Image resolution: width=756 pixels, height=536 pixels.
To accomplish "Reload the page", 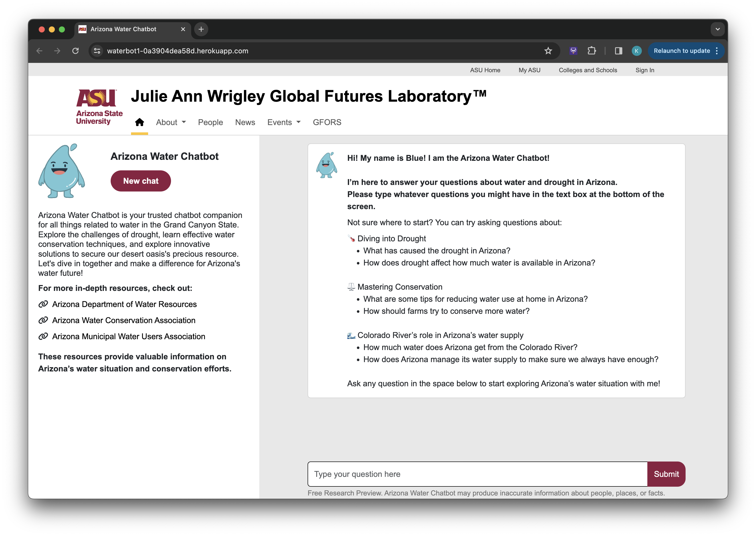I will (x=75, y=51).
